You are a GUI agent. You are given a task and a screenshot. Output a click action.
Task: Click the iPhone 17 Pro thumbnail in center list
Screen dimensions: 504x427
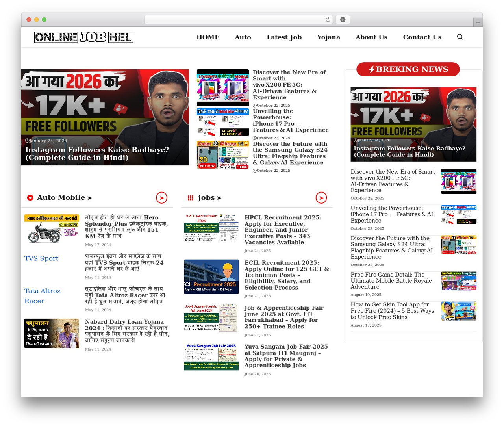click(x=223, y=123)
